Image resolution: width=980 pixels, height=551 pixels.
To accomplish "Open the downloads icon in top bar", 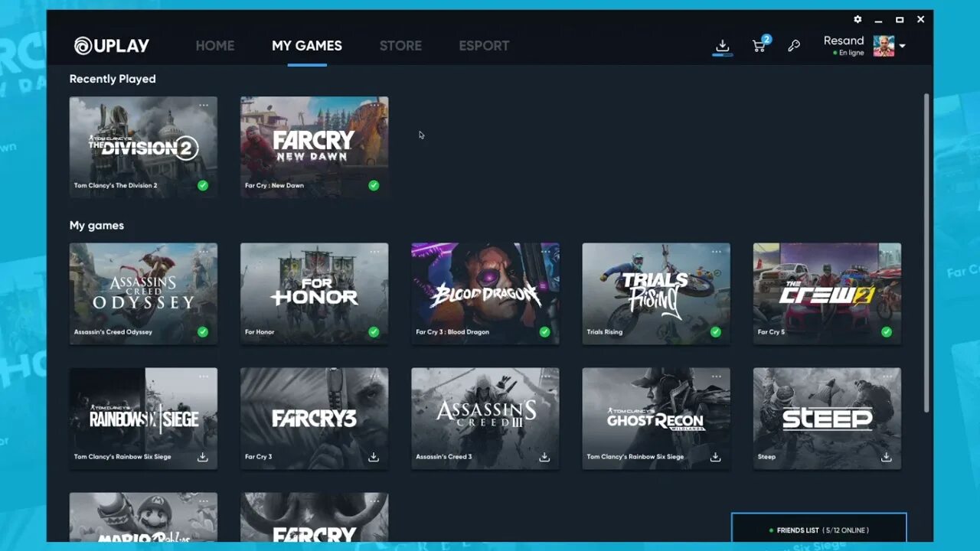I will point(722,46).
